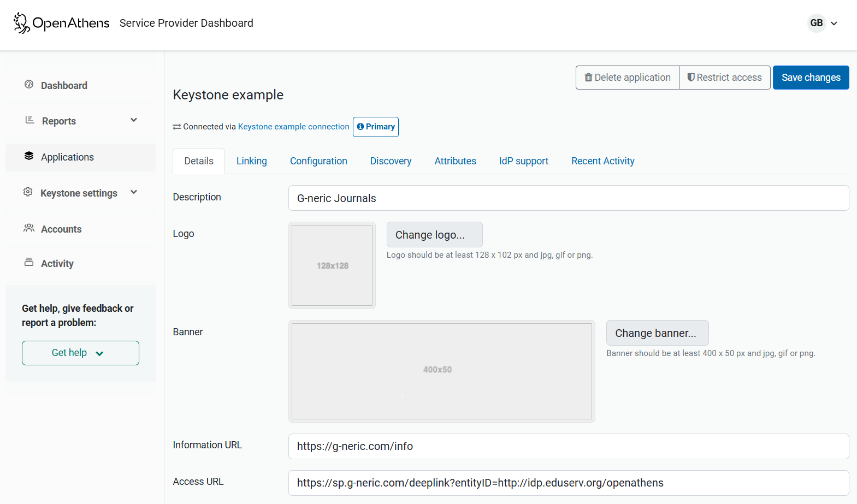Click the Information URL field

point(569,446)
